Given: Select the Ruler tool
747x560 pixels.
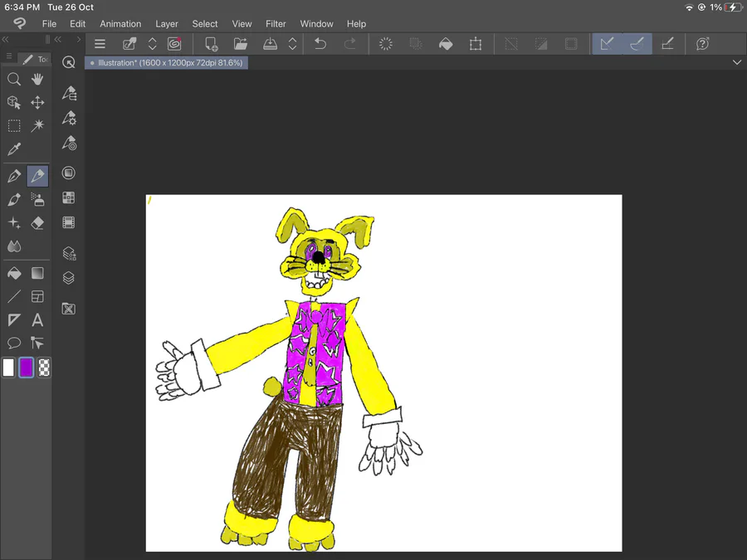Looking at the screenshot, I should 14,319.
